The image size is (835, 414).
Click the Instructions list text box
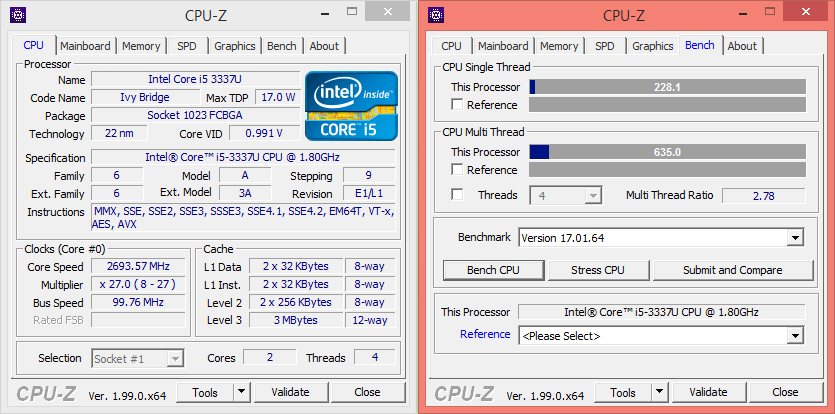(x=243, y=217)
